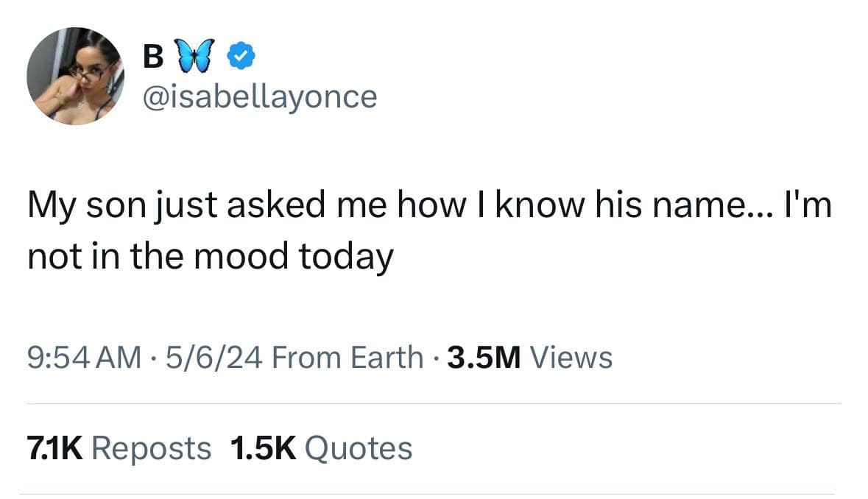Open the profile photo of isabellayonce
The height and width of the screenshot is (499, 868).
point(76,77)
